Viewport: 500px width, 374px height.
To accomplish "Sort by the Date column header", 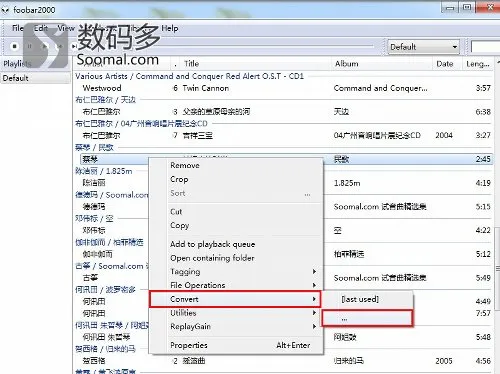I will (x=445, y=64).
